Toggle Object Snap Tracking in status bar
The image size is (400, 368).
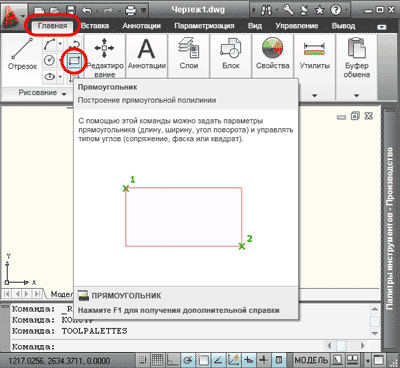click(218, 360)
